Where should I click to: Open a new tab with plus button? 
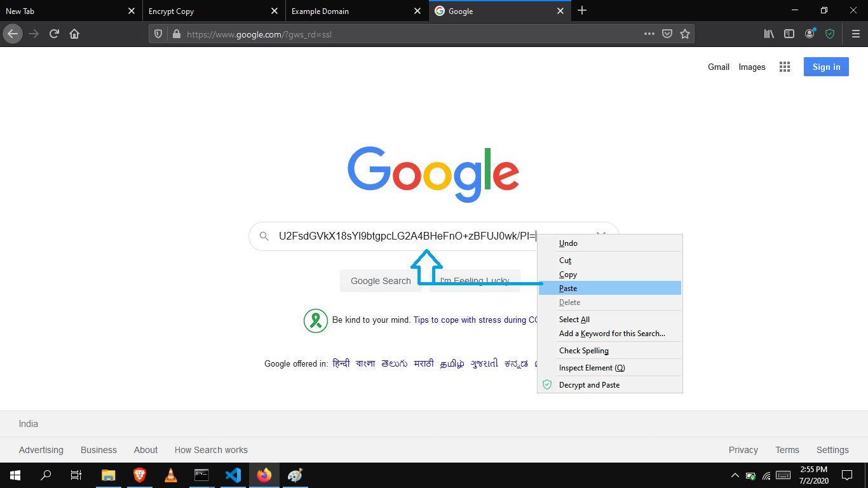point(582,11)
